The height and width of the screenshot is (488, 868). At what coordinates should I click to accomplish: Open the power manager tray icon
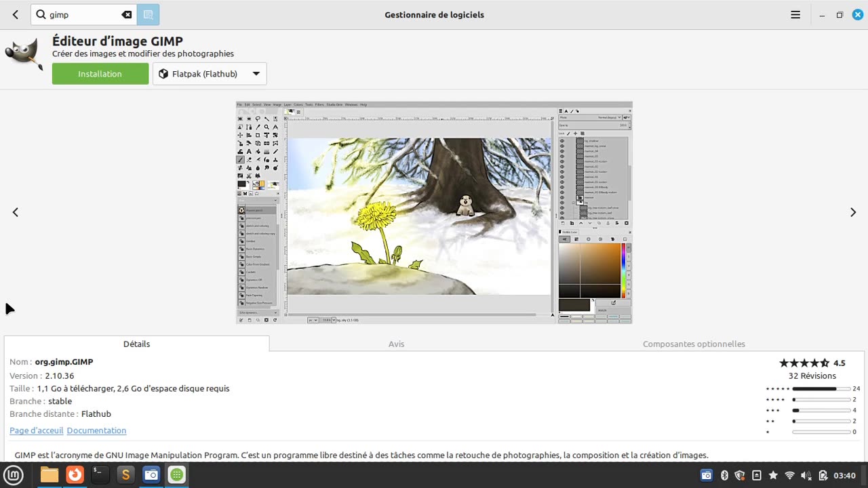(x=823, y=475)
